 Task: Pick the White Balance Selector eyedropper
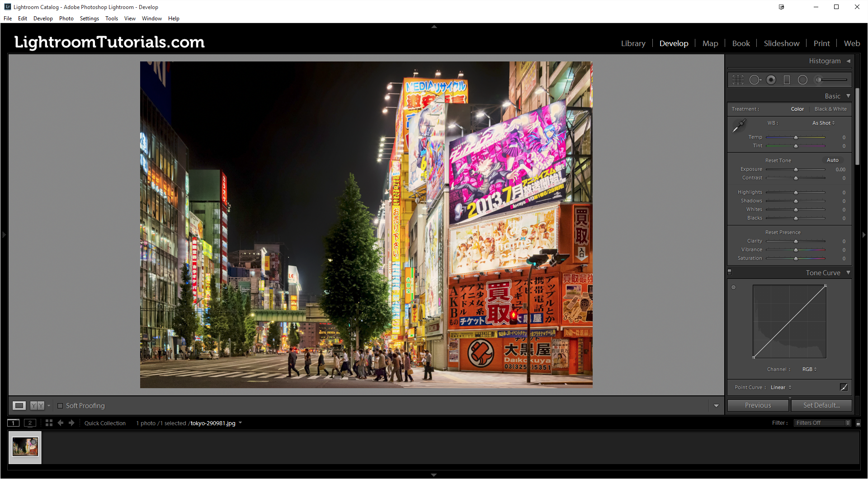tap(739, 126)
